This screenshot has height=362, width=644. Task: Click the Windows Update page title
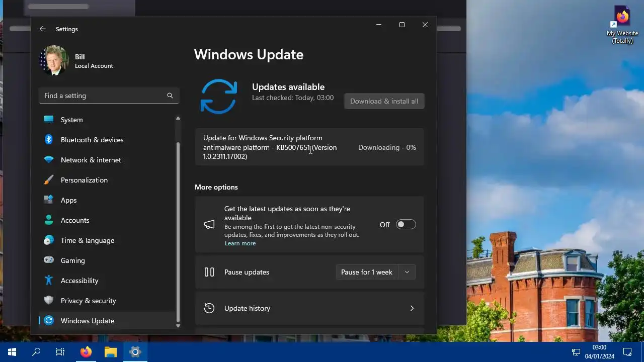pos(249,54)
